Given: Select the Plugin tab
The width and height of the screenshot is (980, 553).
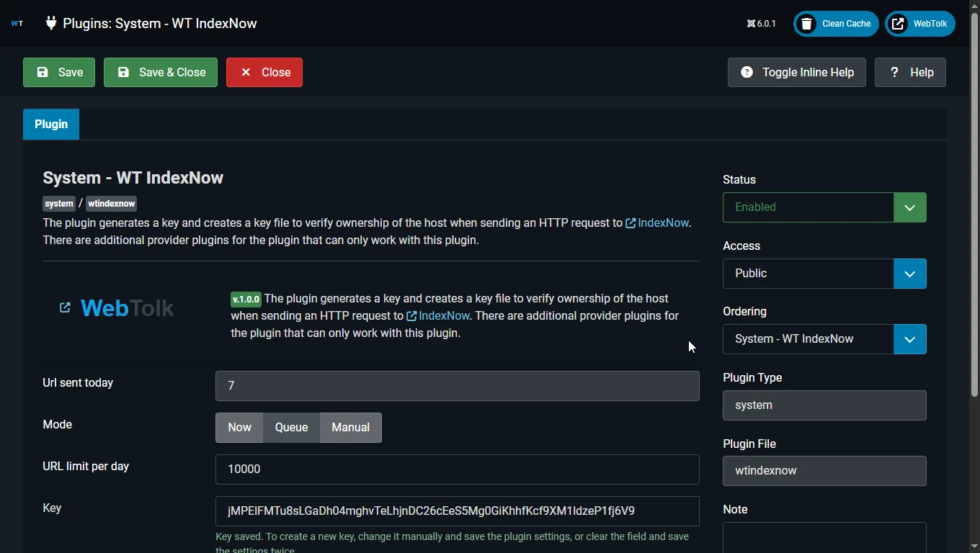Looking at the screenshot, I should coord(51,124).
